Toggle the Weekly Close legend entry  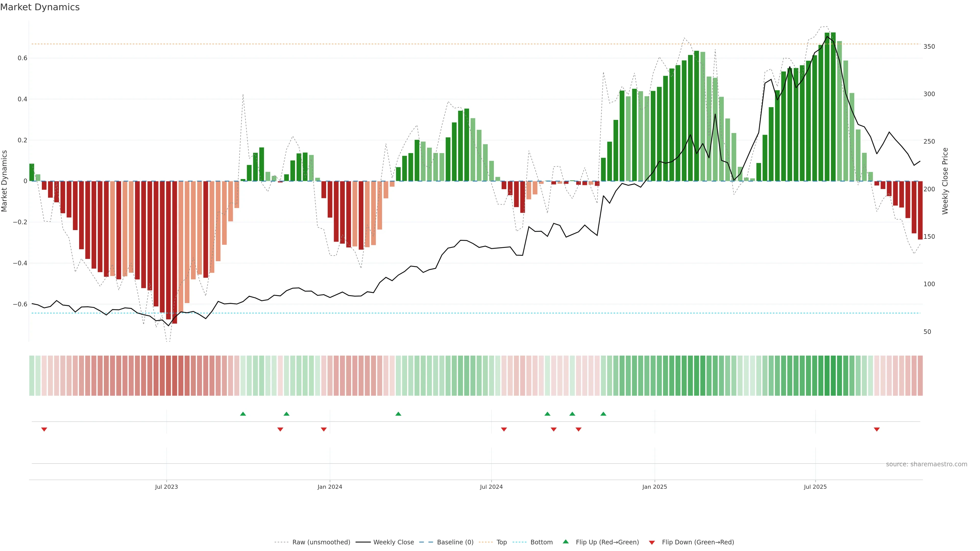pyautogui.click(x=393, y=542)
